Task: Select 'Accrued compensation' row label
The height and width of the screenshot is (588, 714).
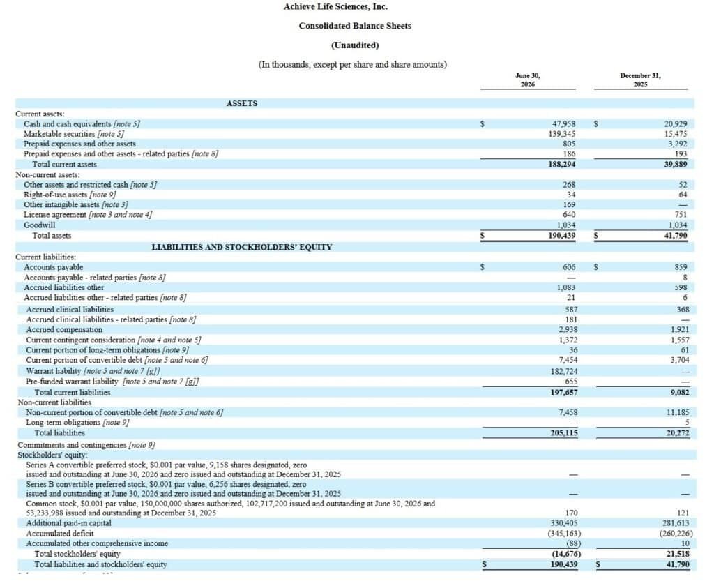Action: tap(64, 330)
